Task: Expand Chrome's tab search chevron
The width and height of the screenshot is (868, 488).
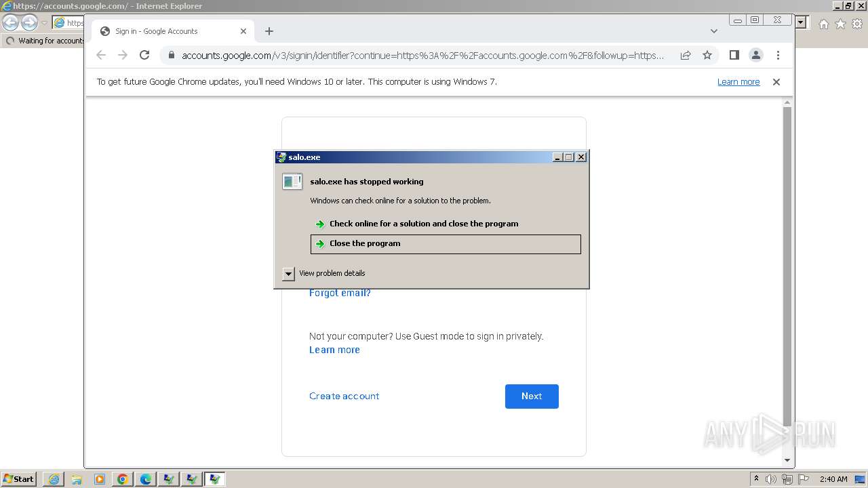Action: [x=714, y=31]
